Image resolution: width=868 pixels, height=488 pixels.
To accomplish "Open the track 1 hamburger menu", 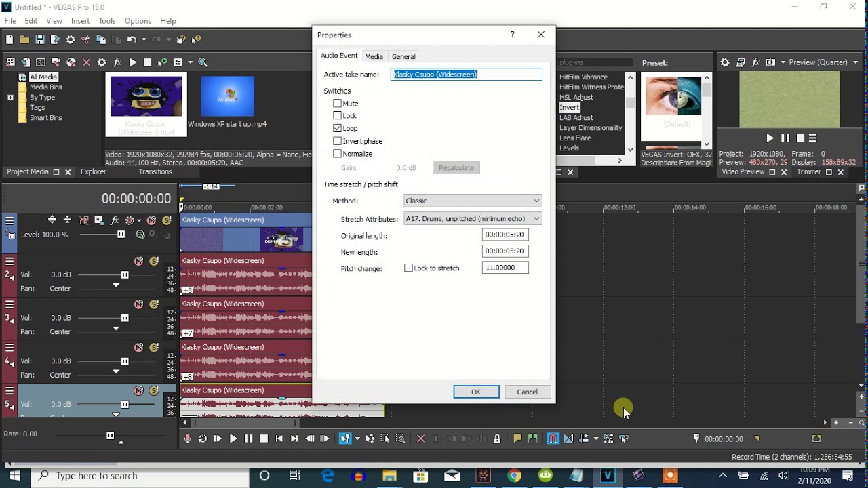I will click(x=9, y=220).
